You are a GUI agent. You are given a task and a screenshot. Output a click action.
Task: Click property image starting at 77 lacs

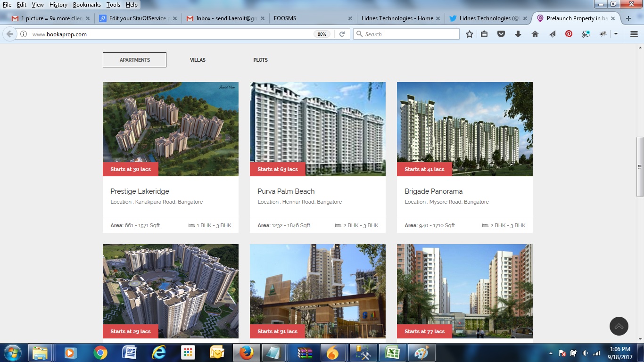(465, 291)
